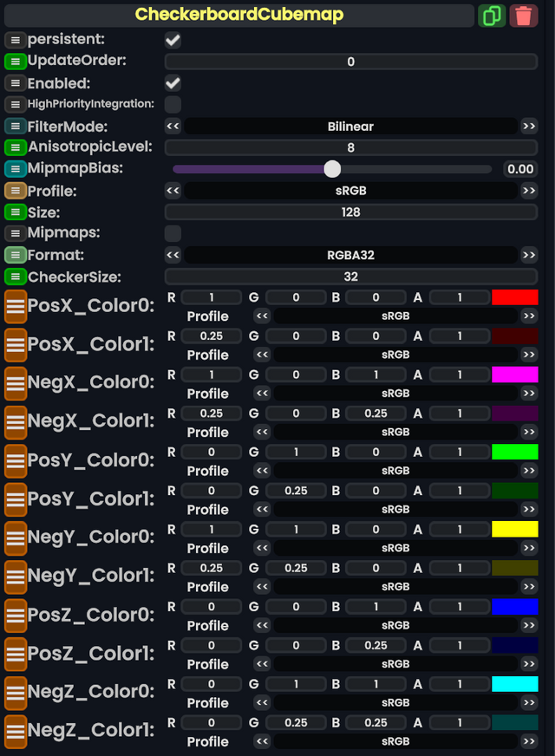The width and height of the screenshot is (555, 756).
Task: Cycle Format forward with the next arrow
Action: click(x=530, y=255)
